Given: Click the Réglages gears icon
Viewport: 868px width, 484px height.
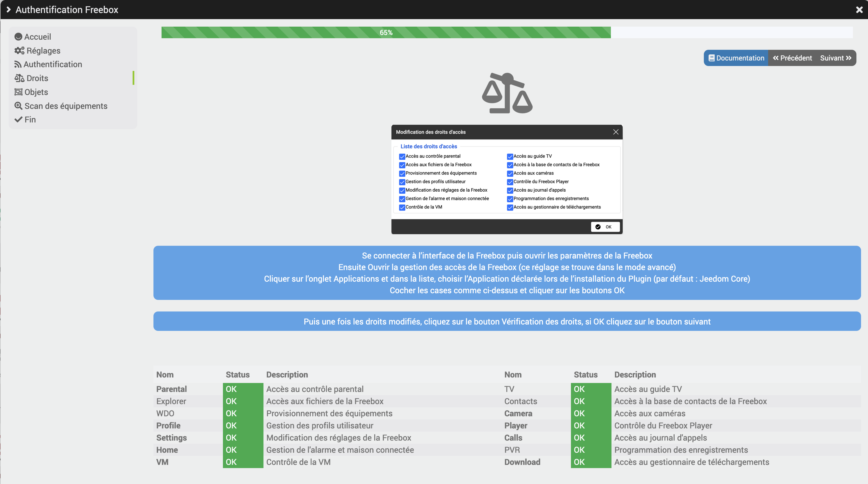Looking at the screenshot, I should click(x=19, y=51).
